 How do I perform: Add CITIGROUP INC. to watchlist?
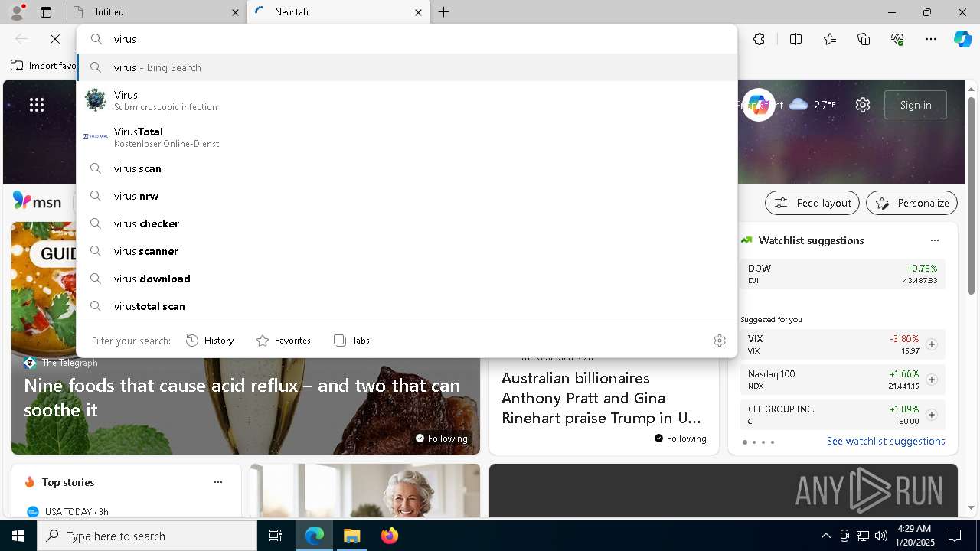[x=932, y=415]
